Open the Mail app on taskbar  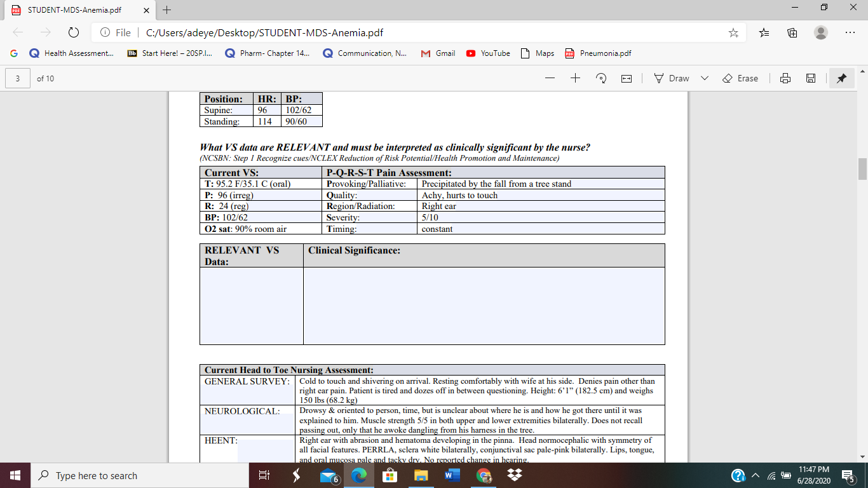(328, 475)
